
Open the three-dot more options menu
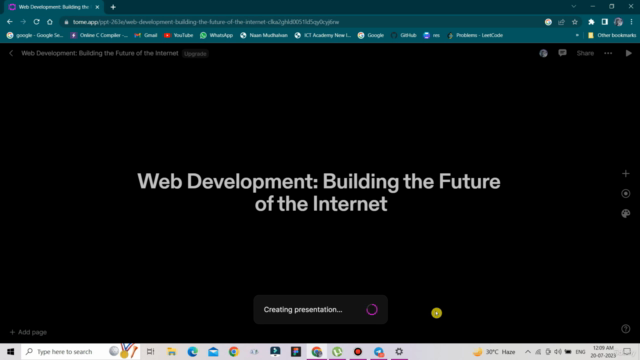[608, 53]
